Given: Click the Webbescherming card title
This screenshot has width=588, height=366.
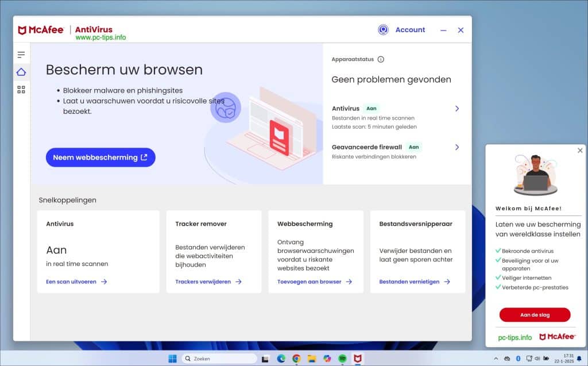Looking at the screenshot, I should click(x=305, y=224).
